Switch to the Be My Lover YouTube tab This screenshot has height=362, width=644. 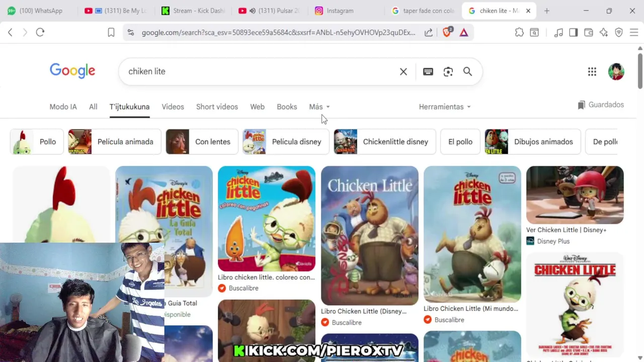115,11
